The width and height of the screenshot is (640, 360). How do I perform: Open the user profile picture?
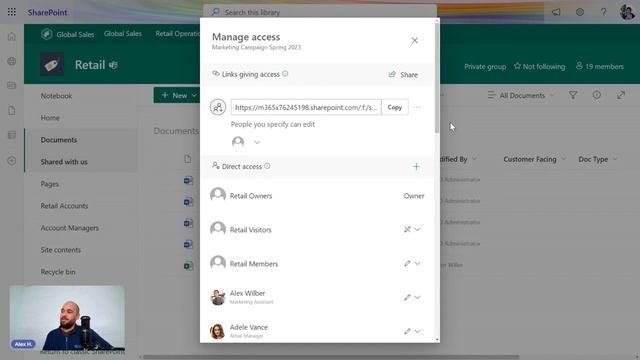(x=627, y=12)
